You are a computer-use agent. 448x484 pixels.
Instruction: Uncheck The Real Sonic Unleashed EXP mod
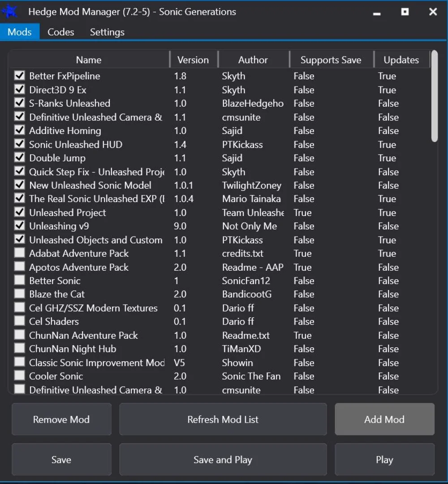(20, 199)
